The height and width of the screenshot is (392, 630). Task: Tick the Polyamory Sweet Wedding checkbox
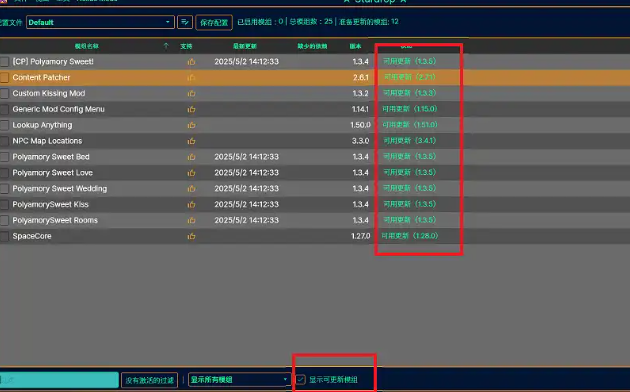point(4,188)
